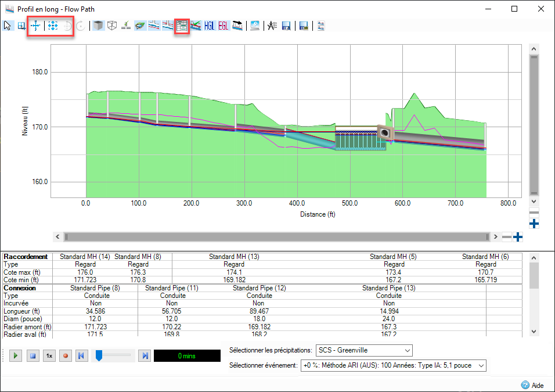Open the drafting compass styles icon
This screenshot has width=555, height=392.
coord(272,26)
